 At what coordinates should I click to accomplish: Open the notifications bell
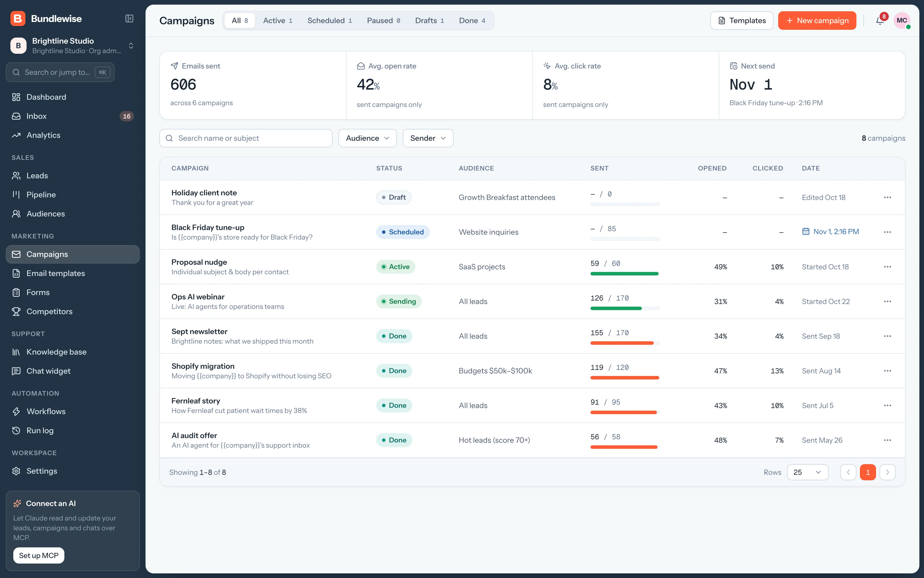click(x=880, y=21)
